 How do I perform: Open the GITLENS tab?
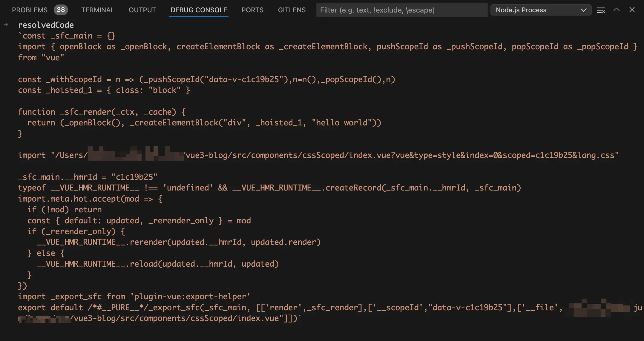[292, 10]
